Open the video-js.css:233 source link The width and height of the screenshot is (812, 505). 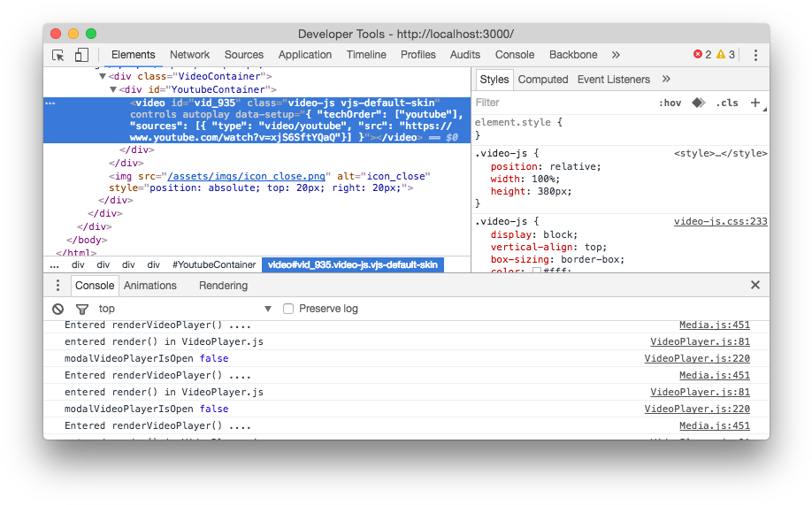(x=720, y=222)
